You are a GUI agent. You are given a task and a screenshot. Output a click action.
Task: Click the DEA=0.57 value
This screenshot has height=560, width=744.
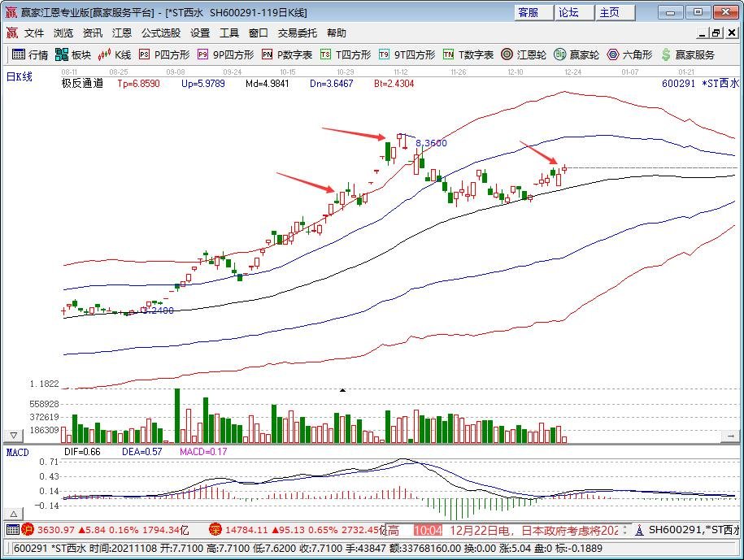tap(141, 452)
